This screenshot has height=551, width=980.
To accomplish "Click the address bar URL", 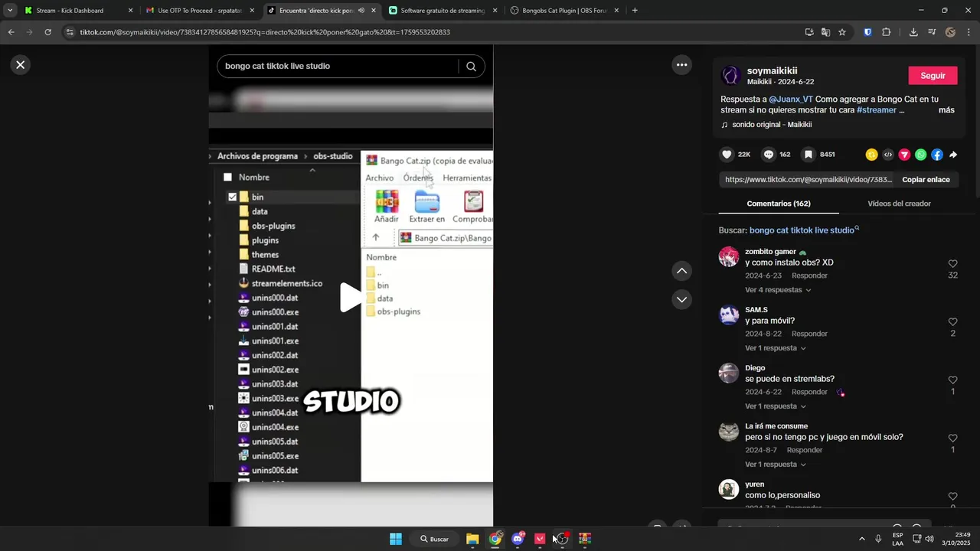I will (x=265, y=32).
